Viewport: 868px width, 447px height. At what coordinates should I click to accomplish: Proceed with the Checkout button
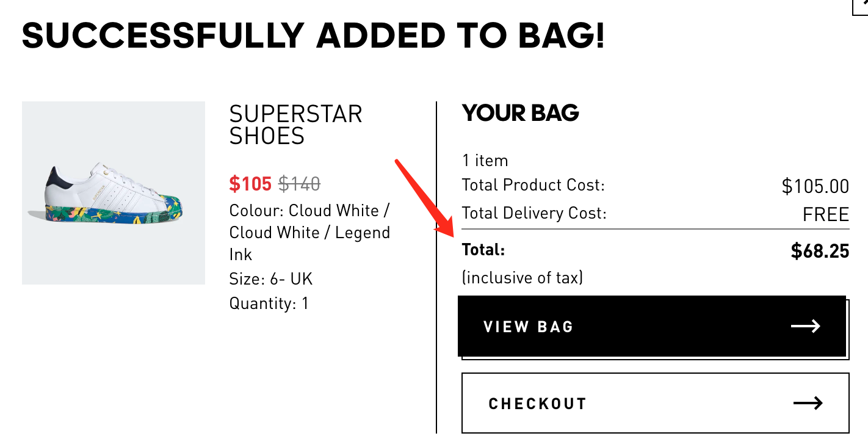point(655,403)
